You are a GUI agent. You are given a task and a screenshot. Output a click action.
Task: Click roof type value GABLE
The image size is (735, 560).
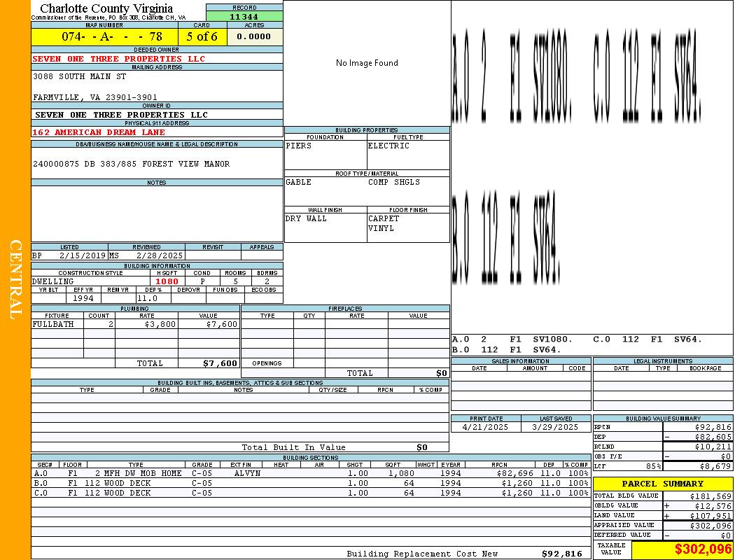(299, 182)
